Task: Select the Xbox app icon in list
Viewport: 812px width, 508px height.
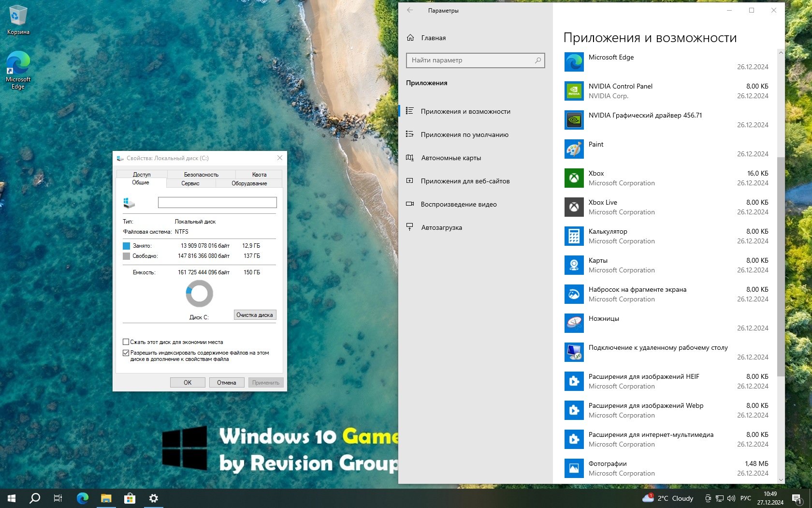Action: pos(574,178)
